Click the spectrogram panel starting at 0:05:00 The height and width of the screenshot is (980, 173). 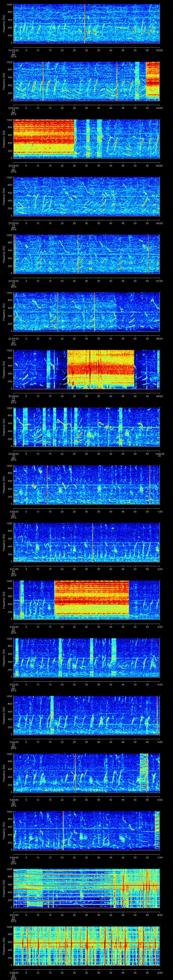(x=87, y=773)
